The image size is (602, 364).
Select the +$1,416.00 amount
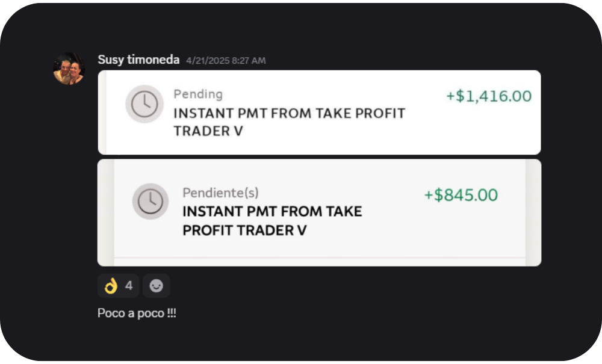coord(489,96)
